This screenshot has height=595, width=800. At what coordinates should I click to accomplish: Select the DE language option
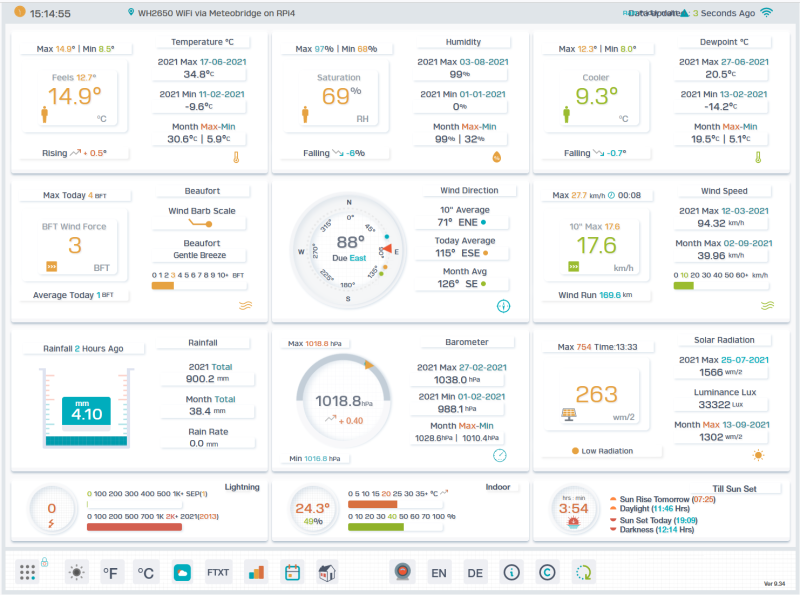click(474, 571)
